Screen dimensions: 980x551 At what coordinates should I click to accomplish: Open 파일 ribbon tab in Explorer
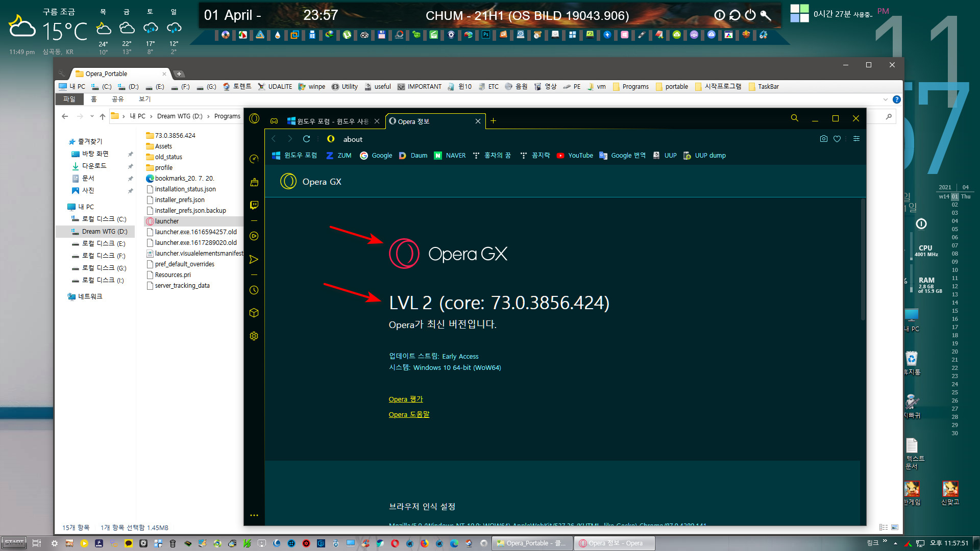(x=69, y=99)
